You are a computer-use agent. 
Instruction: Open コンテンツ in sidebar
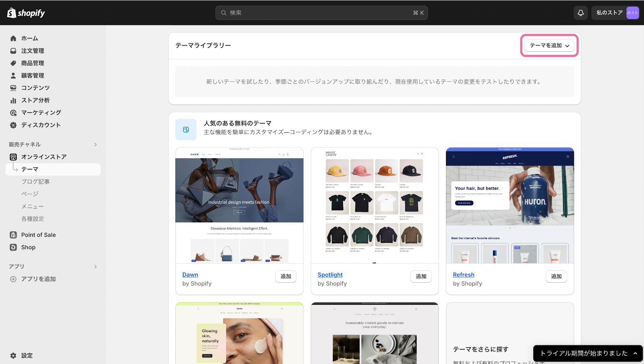[x=35, y=88]
